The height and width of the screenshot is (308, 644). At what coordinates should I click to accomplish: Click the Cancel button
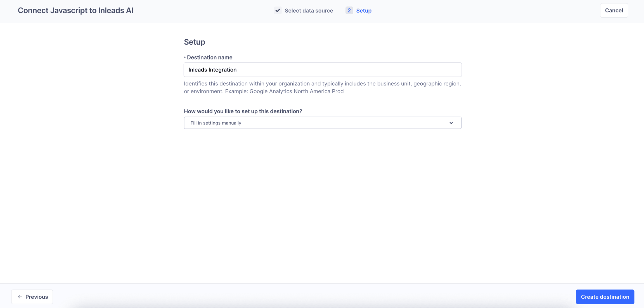click(x=614, y=11)
